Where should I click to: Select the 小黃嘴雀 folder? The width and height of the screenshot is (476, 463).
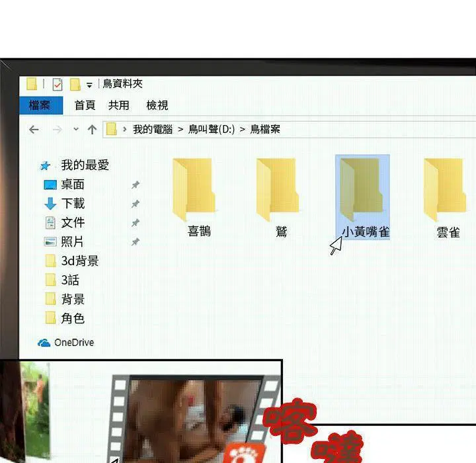point(362,196)
